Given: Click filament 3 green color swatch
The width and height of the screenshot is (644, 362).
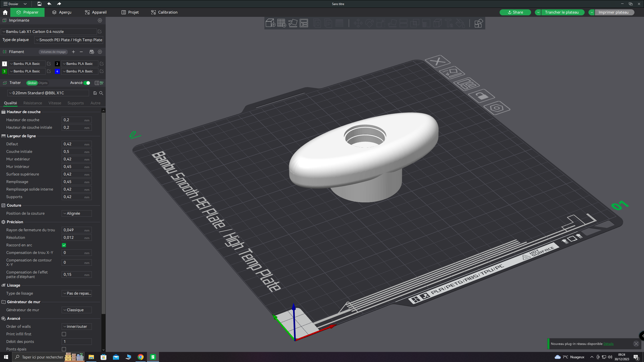Looking at the screenshot, I should pyautogui.click(x=4, y=71).
